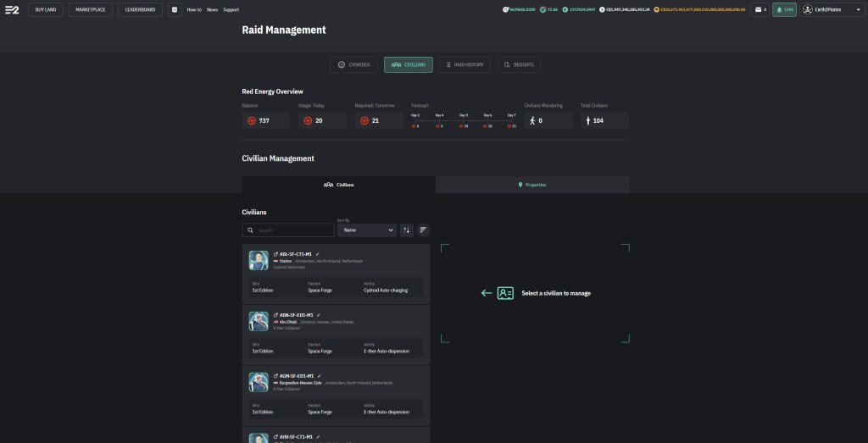Screen dimensions: 868x443
Task: Open the Sort By Name dropdown
Action: [366, 230]
